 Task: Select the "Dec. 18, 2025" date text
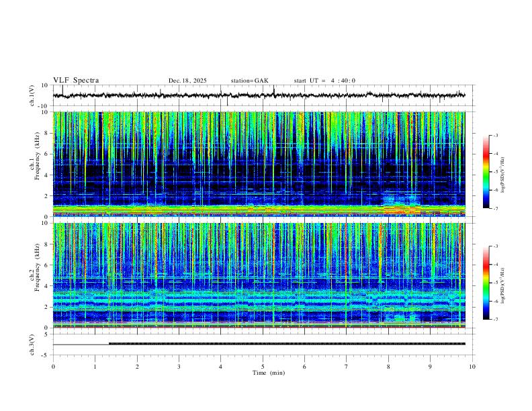point(187,81)
